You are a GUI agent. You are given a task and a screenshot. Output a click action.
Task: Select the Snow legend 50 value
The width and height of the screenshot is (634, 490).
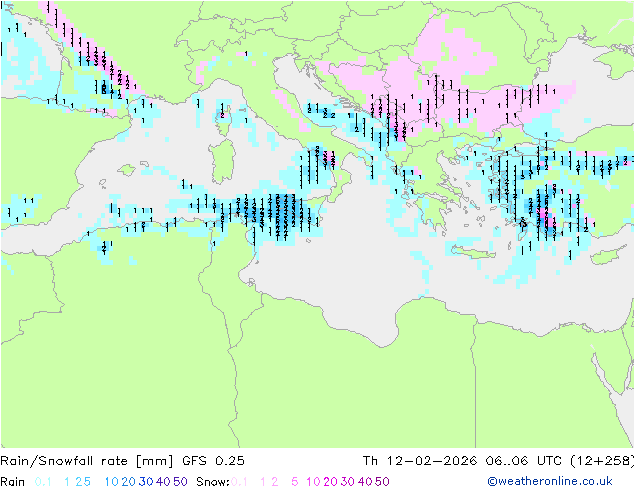tap(382, 482)
